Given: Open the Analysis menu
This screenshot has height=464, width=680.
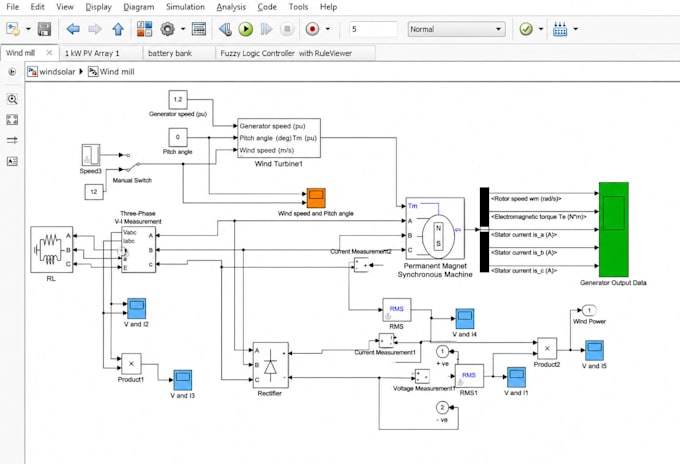Looking at the screenshot, I should (231, 7).
